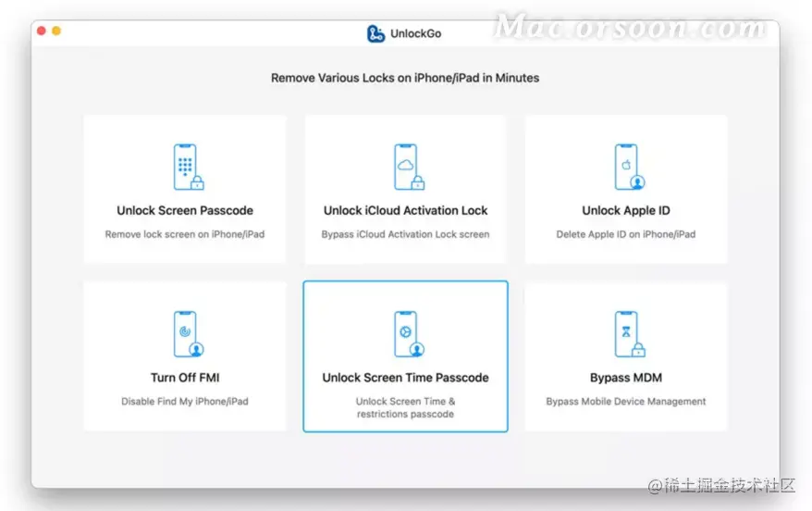The height and width of the screenshot is (511, 812).
Task: Open Unlock iCloud Activation Lock title
Action: (405, 210)
